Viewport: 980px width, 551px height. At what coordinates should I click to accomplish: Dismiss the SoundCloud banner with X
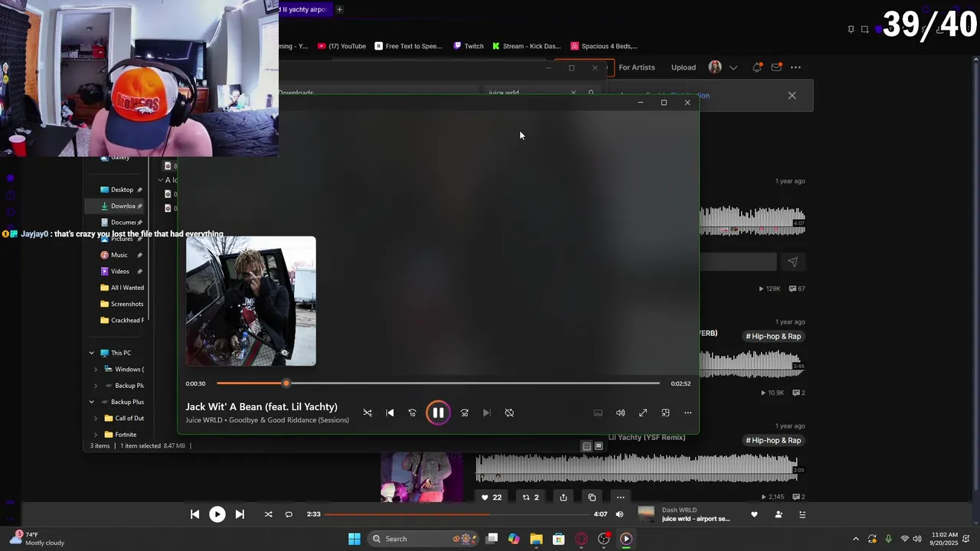click(792, 96)
